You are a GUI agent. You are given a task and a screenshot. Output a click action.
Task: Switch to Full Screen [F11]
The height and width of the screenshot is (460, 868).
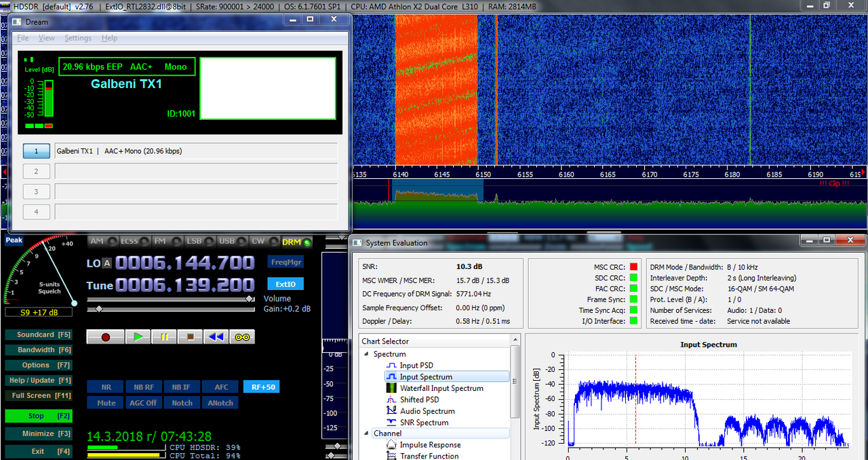tap(38, 396)
